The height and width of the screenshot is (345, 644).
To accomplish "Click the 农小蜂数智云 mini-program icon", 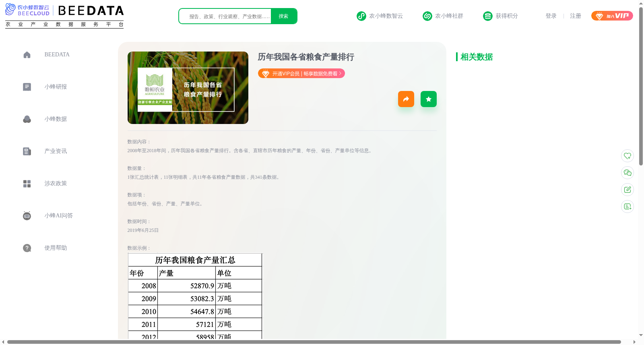I will (361, 16).
